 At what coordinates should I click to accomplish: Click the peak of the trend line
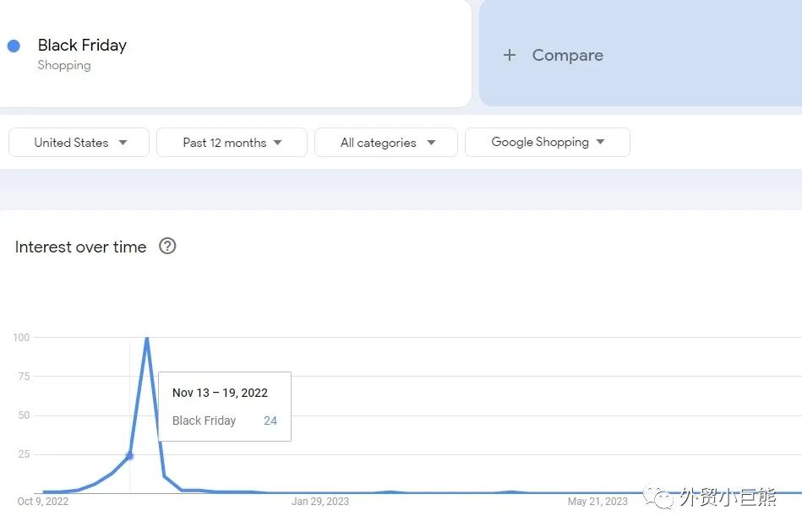147,338
